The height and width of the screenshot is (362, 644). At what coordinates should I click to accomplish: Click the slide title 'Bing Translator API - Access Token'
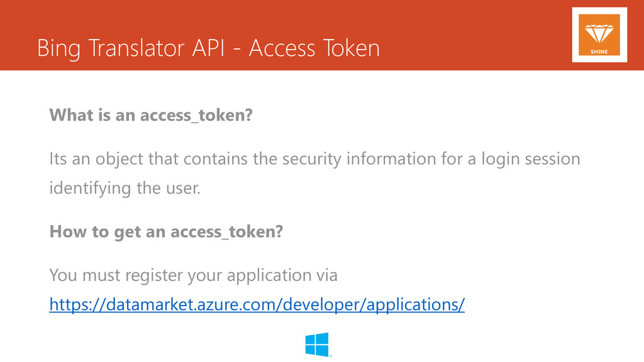pos(208,48)
